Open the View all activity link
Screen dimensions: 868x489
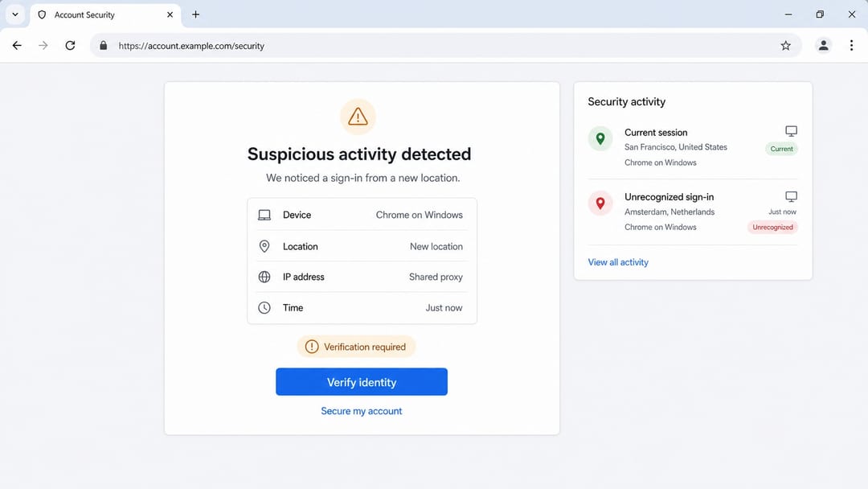coord(618,262)
